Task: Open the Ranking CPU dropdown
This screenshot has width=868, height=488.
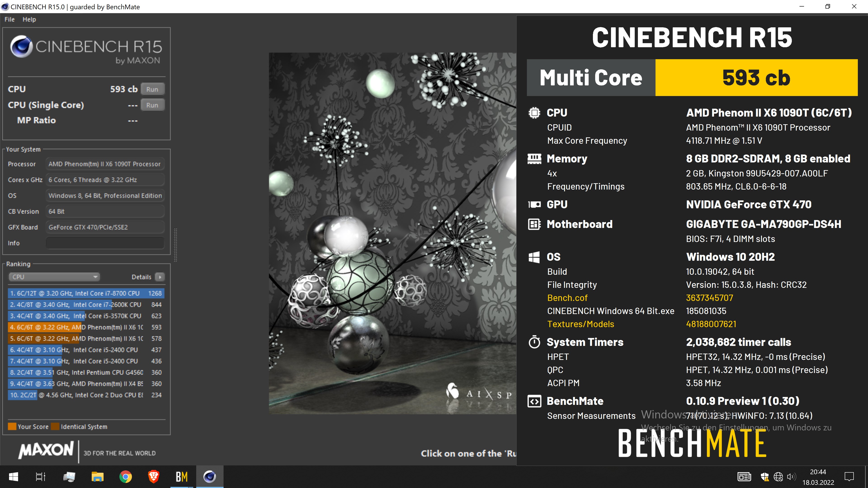Action: click(x=54, y=277)
